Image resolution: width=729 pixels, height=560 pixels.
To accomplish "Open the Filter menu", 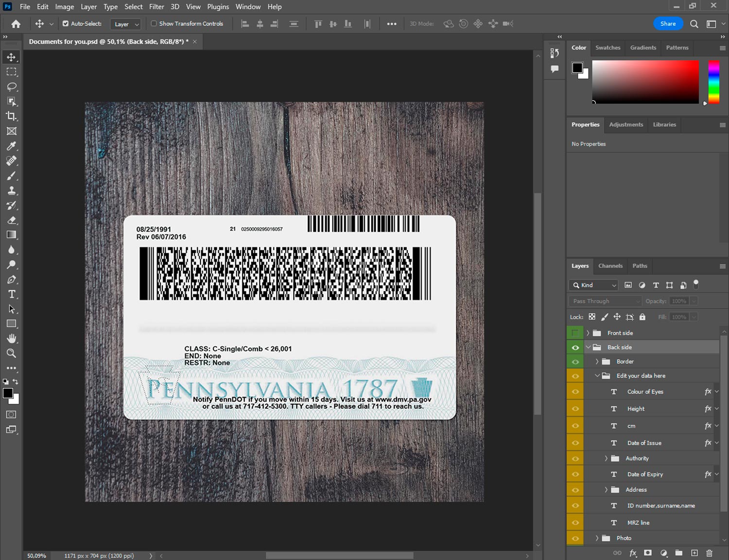I will pos(156,7).
